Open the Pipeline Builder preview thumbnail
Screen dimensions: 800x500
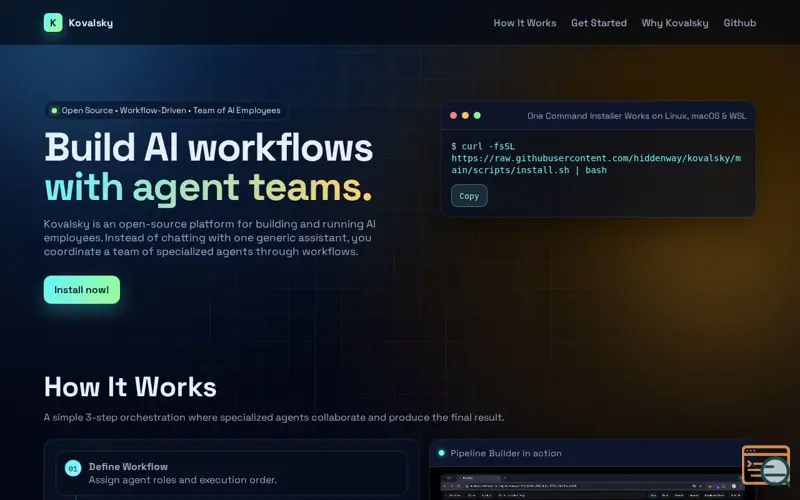pyautogui.click(x=592, y=485)
